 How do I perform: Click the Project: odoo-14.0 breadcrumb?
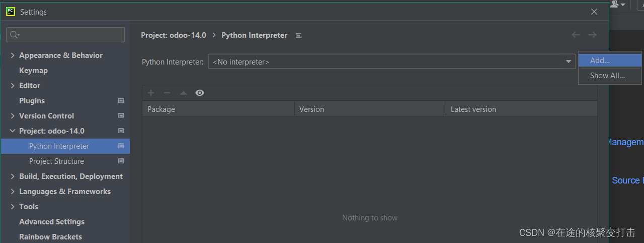click(174, 35)
